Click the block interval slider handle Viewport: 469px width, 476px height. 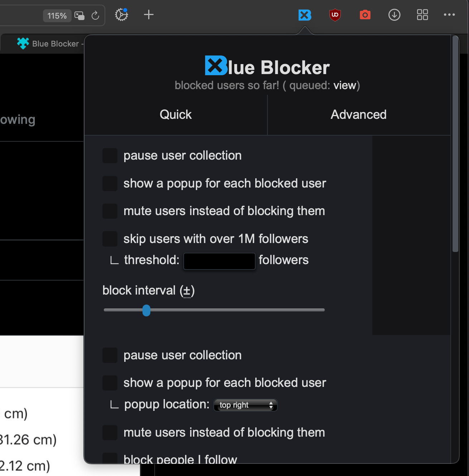click(146, 310)
